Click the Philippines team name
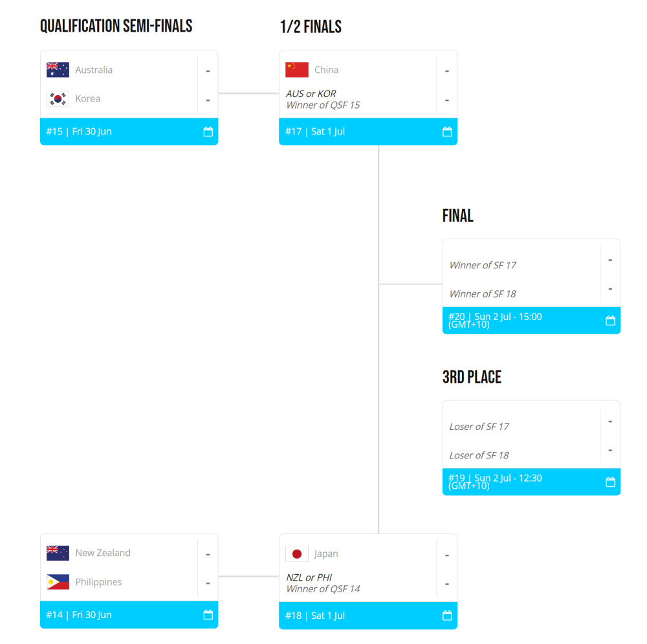This screenshot has height=644, width=647. click(x=98, y=582)
